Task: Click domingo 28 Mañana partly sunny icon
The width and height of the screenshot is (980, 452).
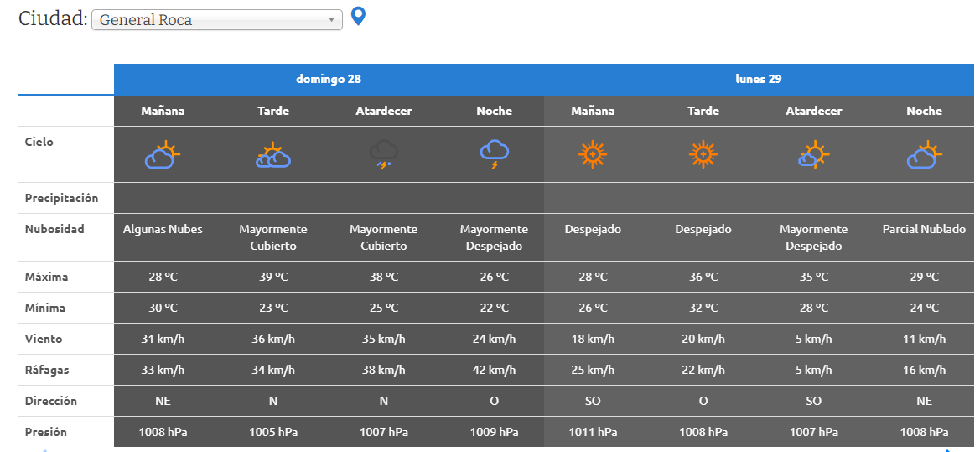Action: tap(163, 154)
